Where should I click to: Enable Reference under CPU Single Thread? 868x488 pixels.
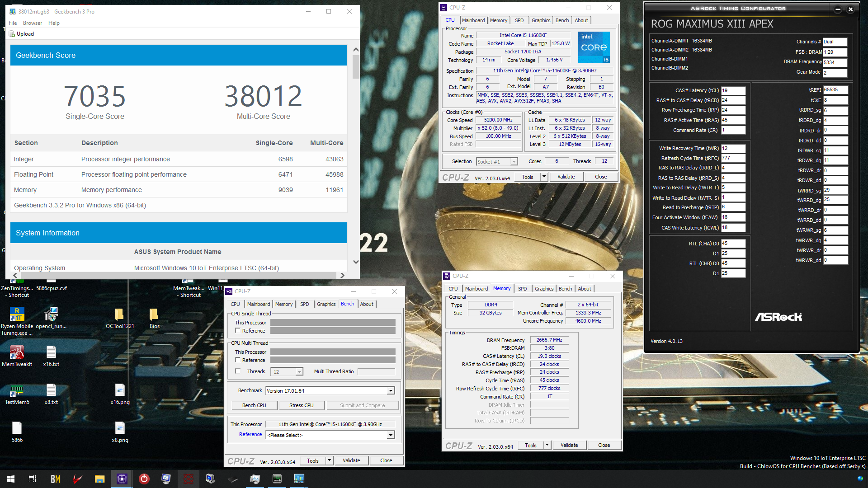pos(238,331)
